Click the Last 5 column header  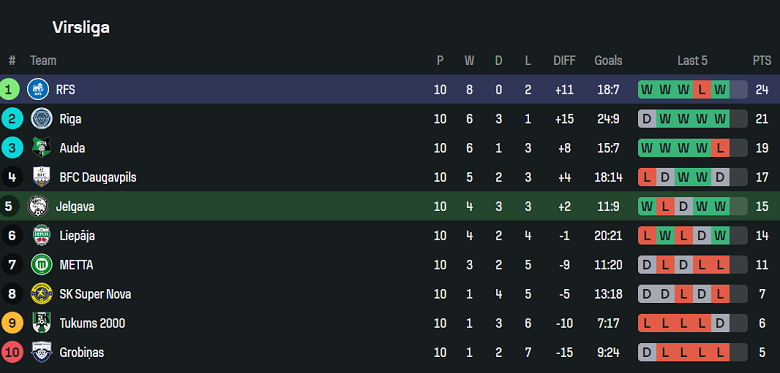692,61
